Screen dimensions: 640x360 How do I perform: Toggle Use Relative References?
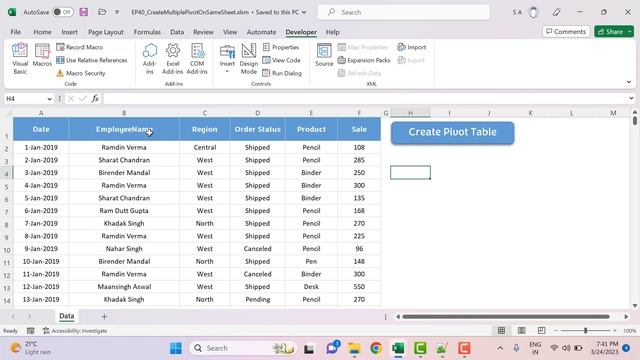[92, 60]
